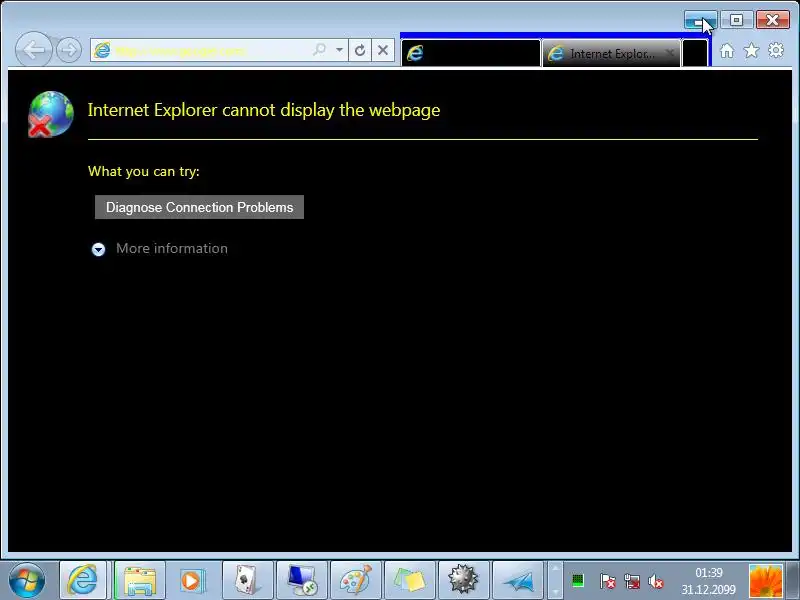Maximize the Internet Explorer window
The height and width of the screenshot is (600, 800).
(736, 20)
